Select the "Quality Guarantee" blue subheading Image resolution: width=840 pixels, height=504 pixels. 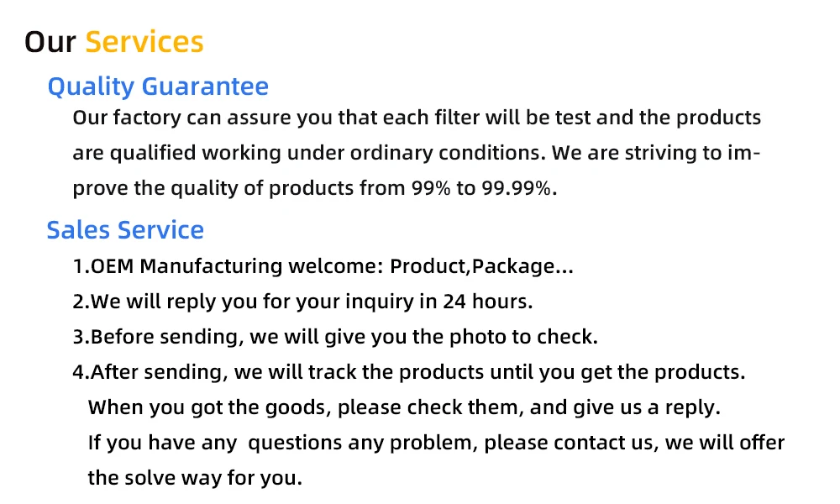pyautogui.click(x=158, y=87)
